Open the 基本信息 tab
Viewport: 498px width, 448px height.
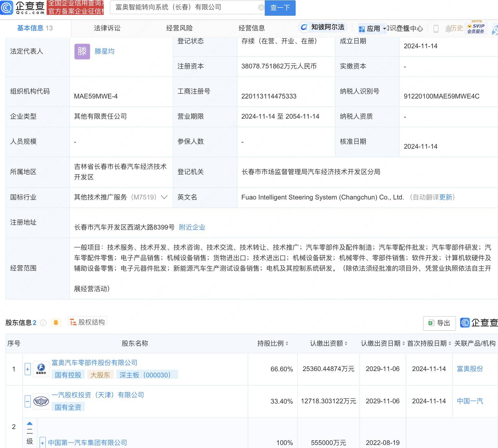[x=35, y=28]
